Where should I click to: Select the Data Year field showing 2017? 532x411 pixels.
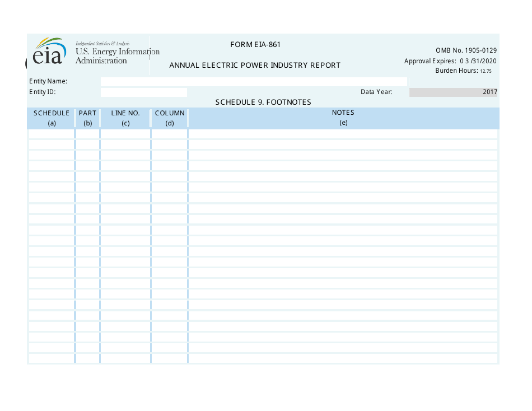point(453,92)
